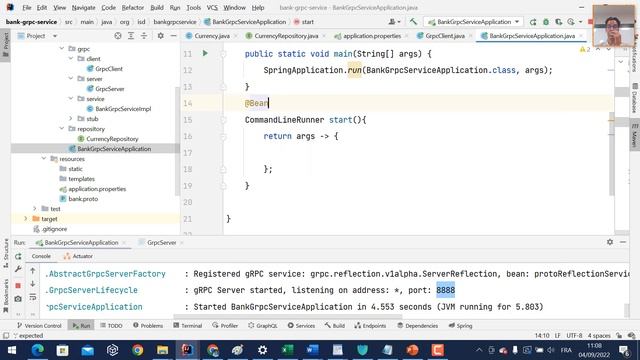Image resolution: width=640 pixels, height=360 pixels.
Task: Start the application in debug mode
Action: [x=546, y=22]
